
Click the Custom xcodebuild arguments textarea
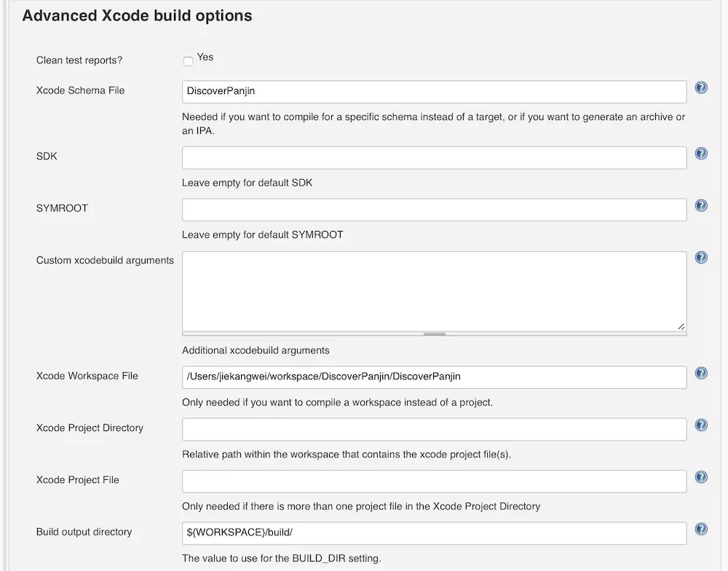(434, 291)
